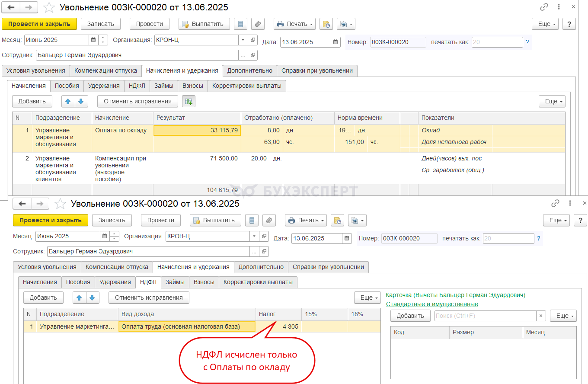Click back navigation arrow in lower window
588x384 pixels.
pos(22,204)
